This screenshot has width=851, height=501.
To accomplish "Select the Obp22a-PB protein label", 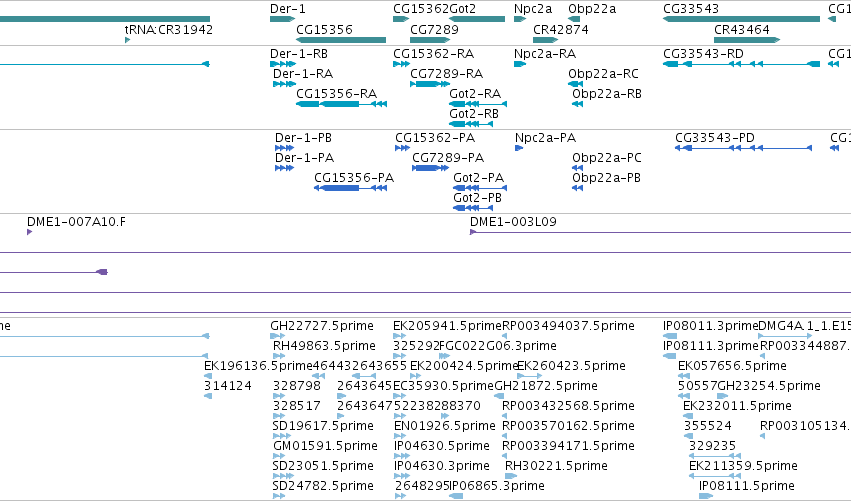I will pos(606,178).
